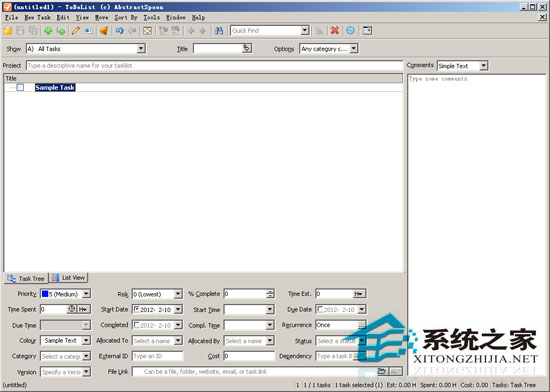This screenshot has height=392, width=550.
Task: Click the Title column header
Action: 203,78
